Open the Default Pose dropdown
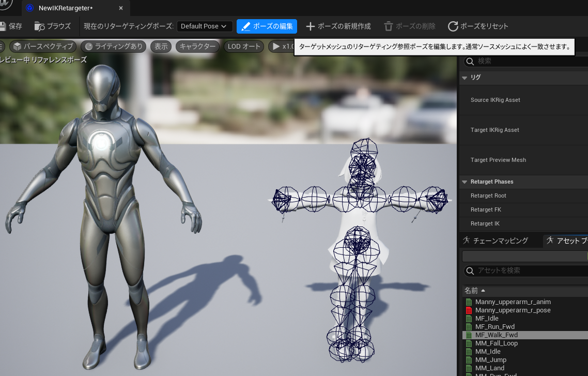This screenshot has height=376, width=588. click(205, 26)
